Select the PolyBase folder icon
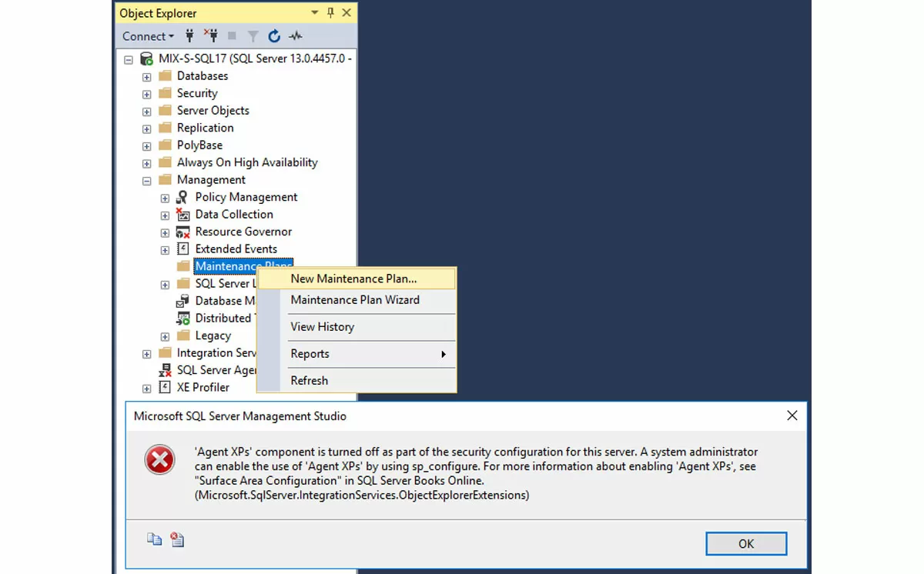Image resolution: width=924 pixels, height=574 pixels. (x=165, y=145)
